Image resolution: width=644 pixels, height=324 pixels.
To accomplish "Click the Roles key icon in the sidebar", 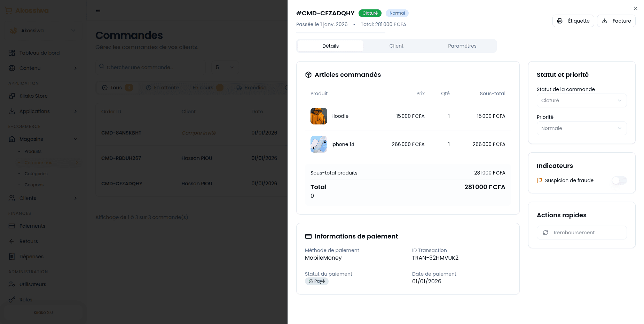I will (12, 300).
